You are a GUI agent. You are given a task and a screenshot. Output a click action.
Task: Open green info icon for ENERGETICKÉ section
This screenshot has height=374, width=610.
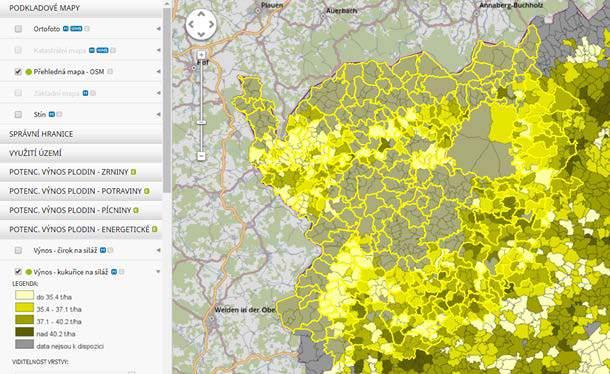point(154,229)
